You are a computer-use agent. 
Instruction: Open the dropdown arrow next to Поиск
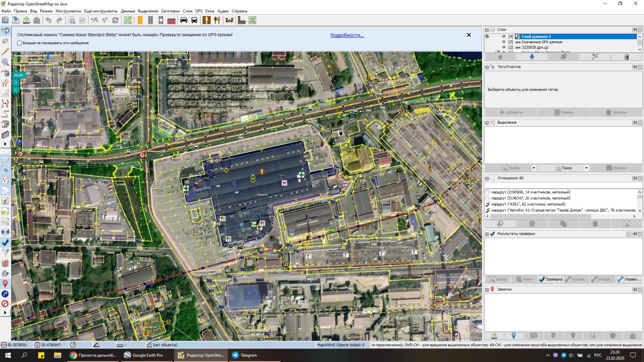click(586, 168)
